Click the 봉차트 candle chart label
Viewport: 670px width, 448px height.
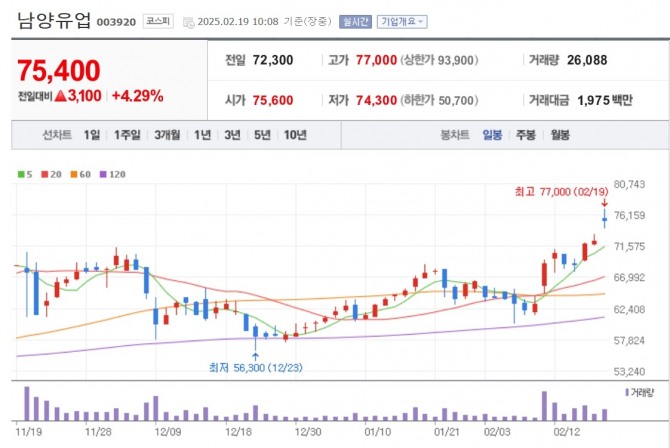(x=455, y=135)
